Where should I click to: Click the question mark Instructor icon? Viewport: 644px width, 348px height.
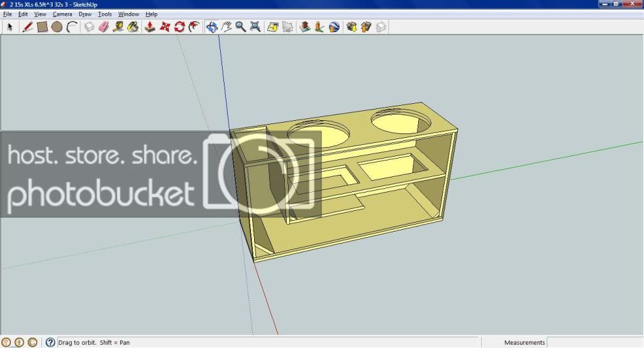(x=50, y=342)
